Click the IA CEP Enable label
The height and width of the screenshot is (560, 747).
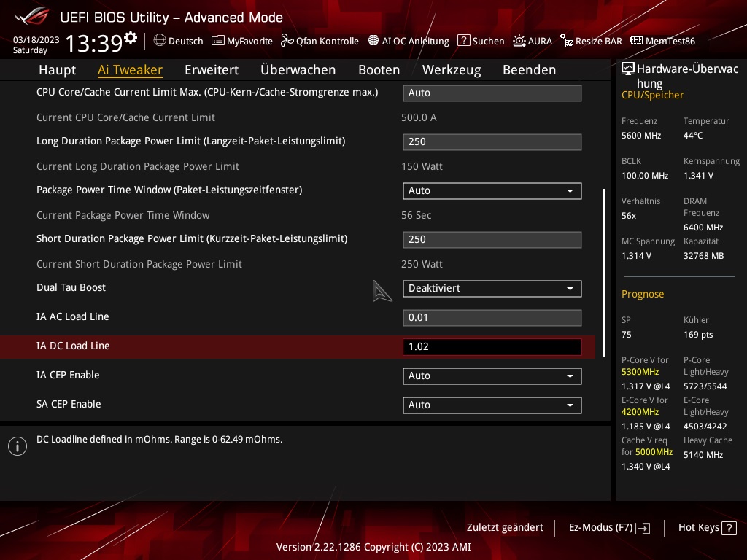pyautogui.click(x=68, y=376)
